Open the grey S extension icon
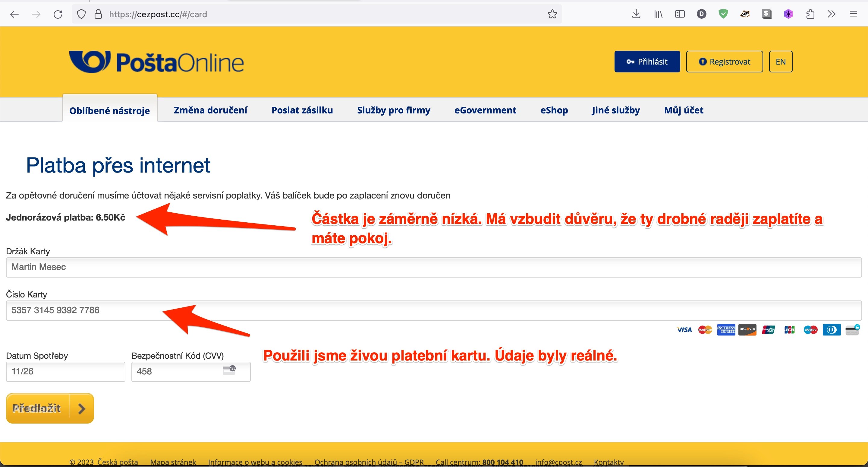This screenshot has height=467, width=868. [x=766, y=14]
